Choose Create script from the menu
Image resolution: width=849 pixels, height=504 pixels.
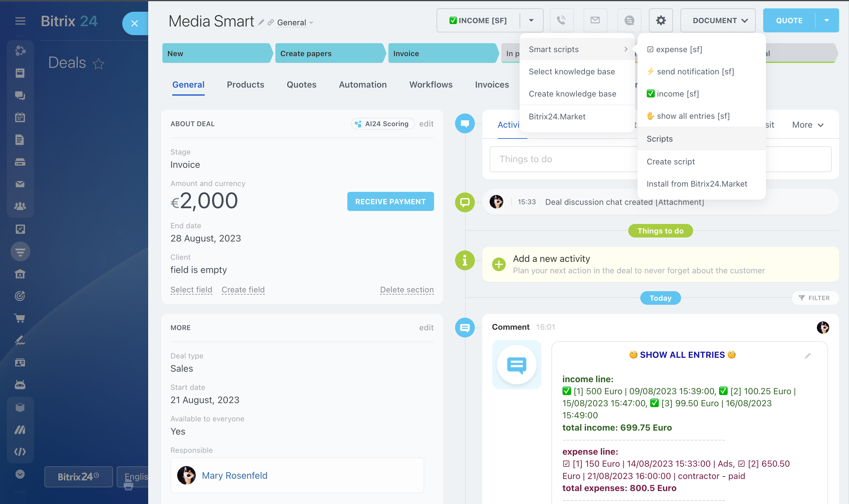670,162
